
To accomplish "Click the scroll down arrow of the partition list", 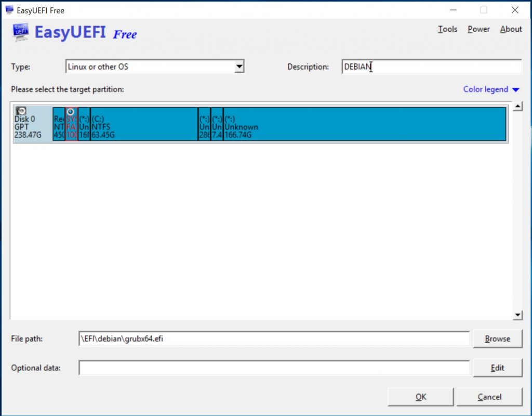I will click(x=517, y=315).
